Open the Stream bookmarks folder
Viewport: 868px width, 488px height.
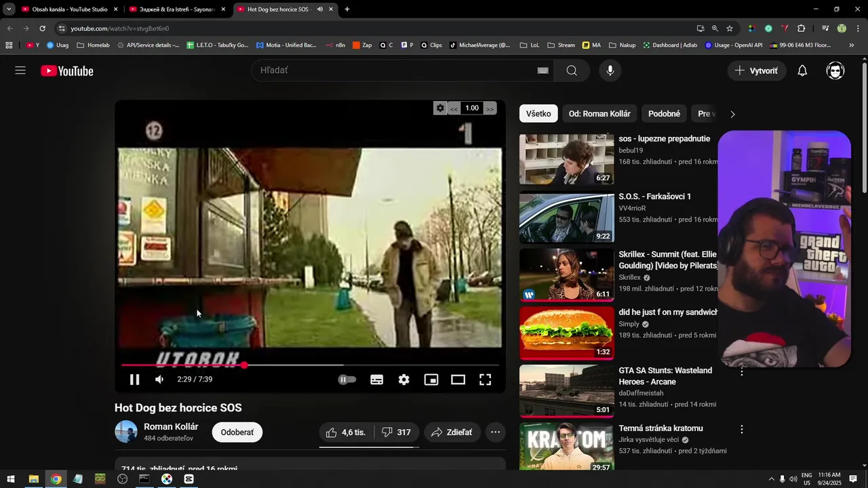pos(561,45)
